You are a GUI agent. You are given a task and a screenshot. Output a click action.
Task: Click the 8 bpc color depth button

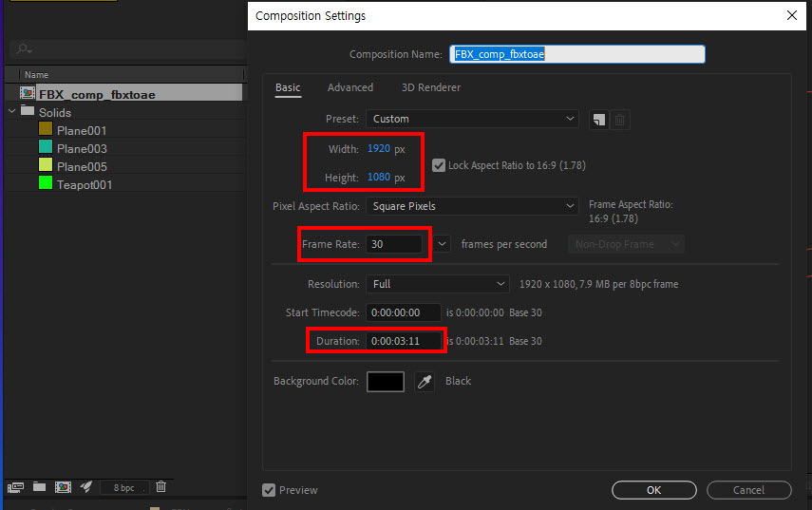[x=124, y=487]
